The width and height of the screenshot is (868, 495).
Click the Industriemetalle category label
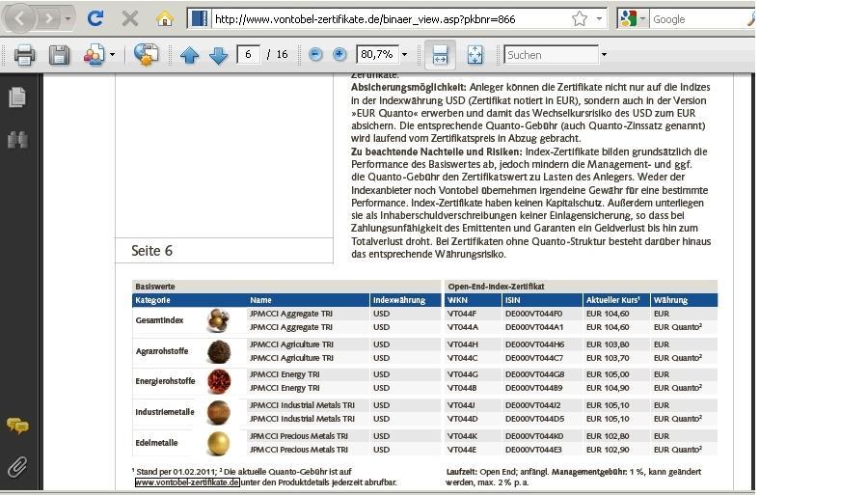(x=165, y=412)
